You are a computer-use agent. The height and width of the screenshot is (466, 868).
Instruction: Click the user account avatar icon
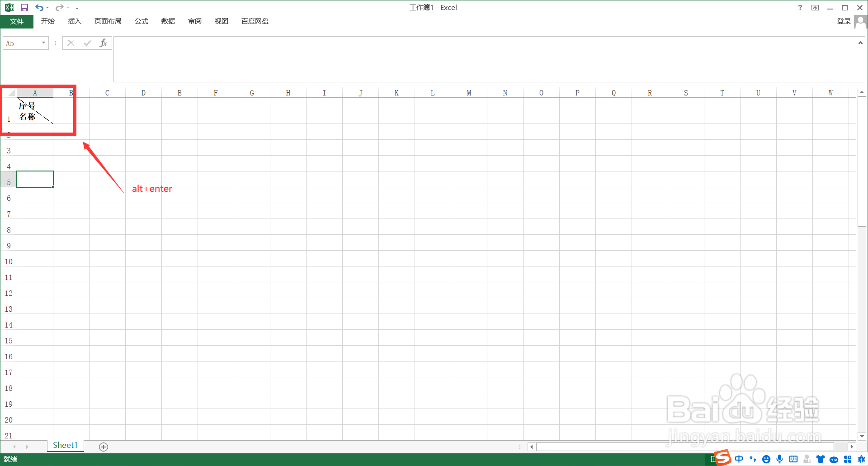[860, 22]
